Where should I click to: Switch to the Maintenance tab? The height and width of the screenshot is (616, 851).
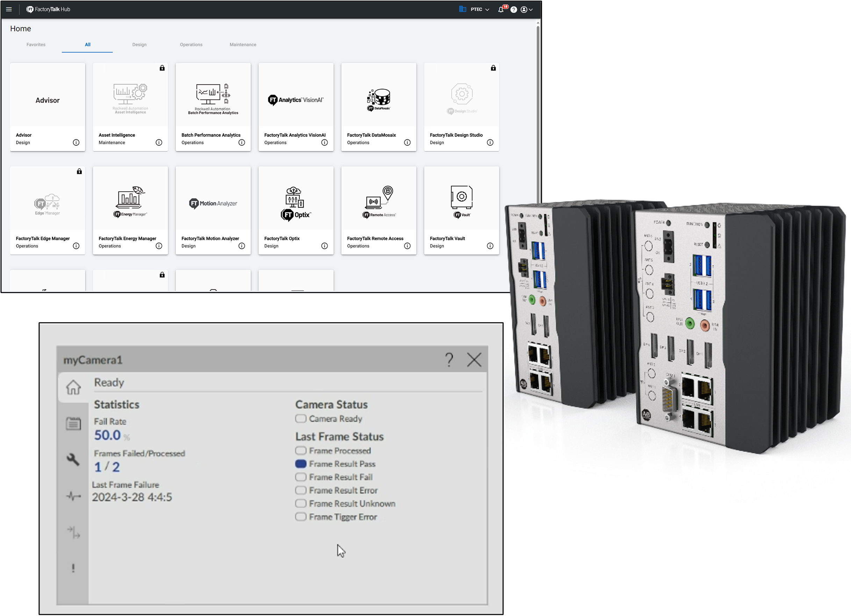[x=243, y=45]
